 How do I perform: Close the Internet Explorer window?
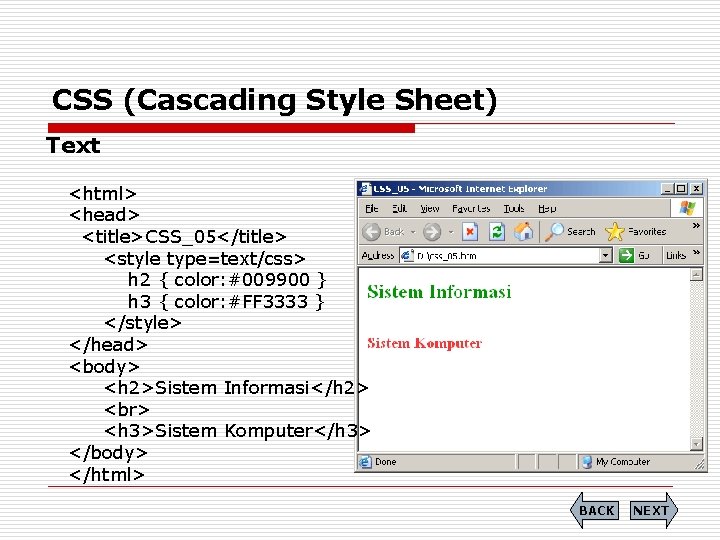pos(697,189)
